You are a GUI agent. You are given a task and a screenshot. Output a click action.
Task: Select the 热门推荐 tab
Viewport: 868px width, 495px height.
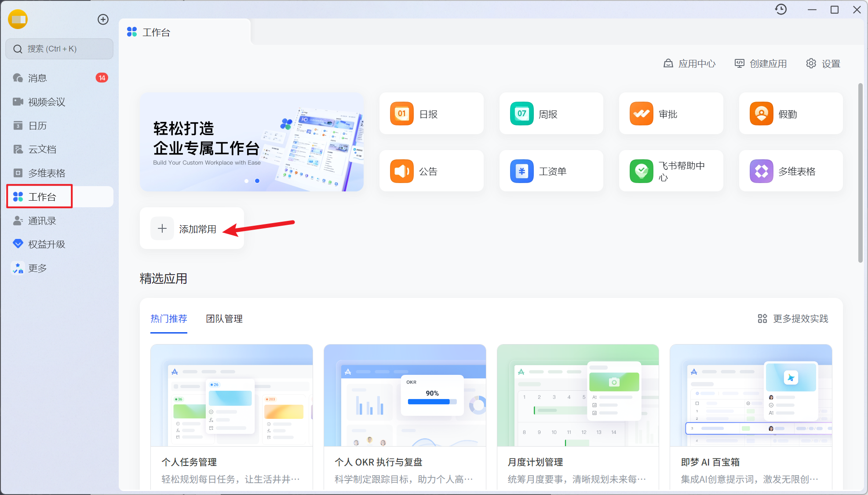point(169,319)
